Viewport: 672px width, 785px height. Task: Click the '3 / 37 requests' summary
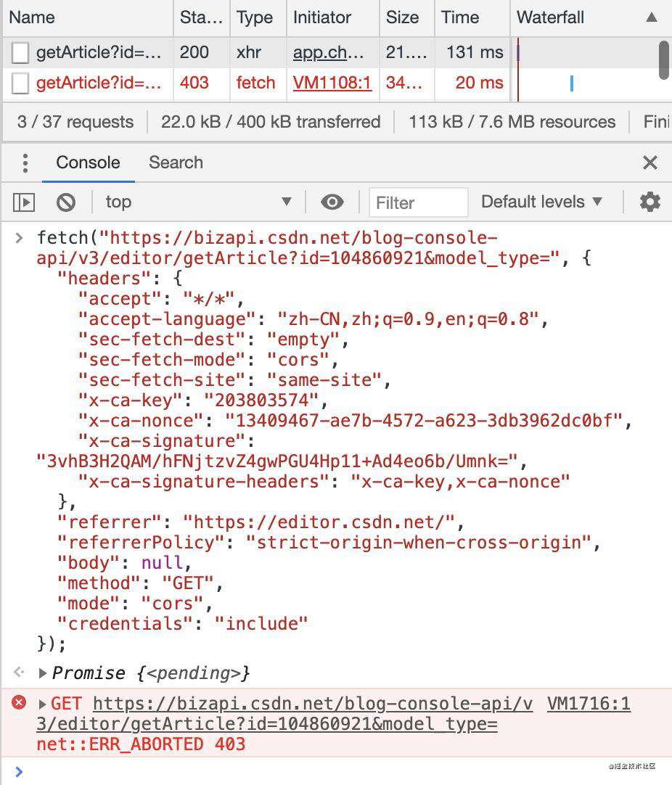75,122
